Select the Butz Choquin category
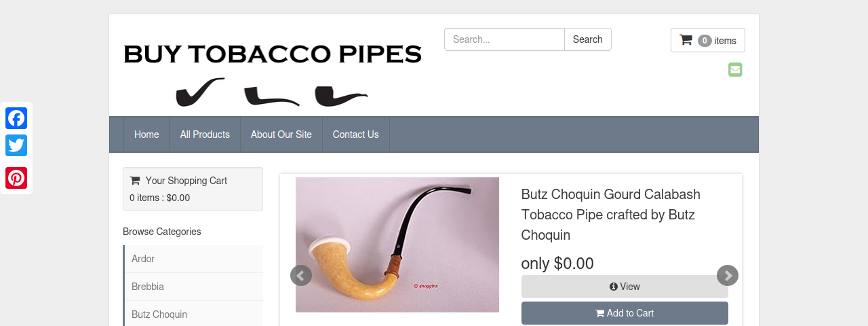 tap(194, 314)
